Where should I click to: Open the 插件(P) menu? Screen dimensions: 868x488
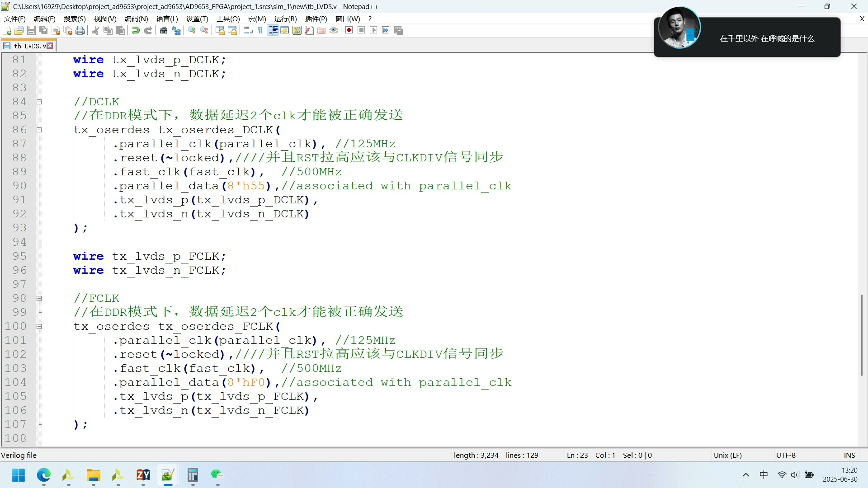[316, 19]
